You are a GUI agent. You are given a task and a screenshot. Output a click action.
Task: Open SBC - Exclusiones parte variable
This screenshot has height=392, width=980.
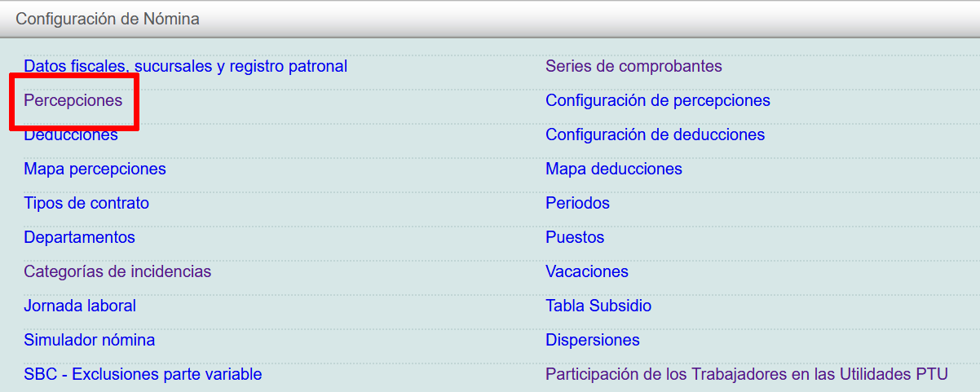(x=143, y=374)
